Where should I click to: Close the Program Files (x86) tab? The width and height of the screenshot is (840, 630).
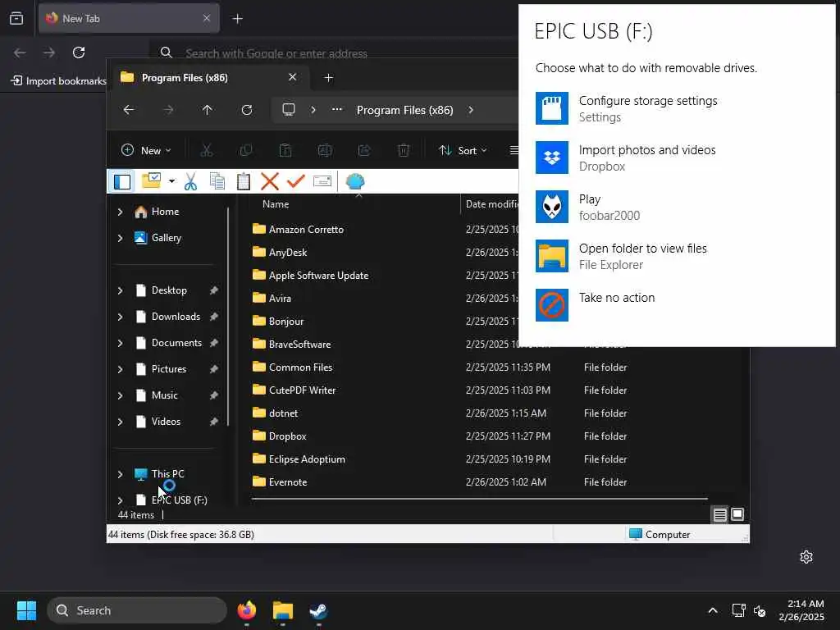tap(293, 77)
